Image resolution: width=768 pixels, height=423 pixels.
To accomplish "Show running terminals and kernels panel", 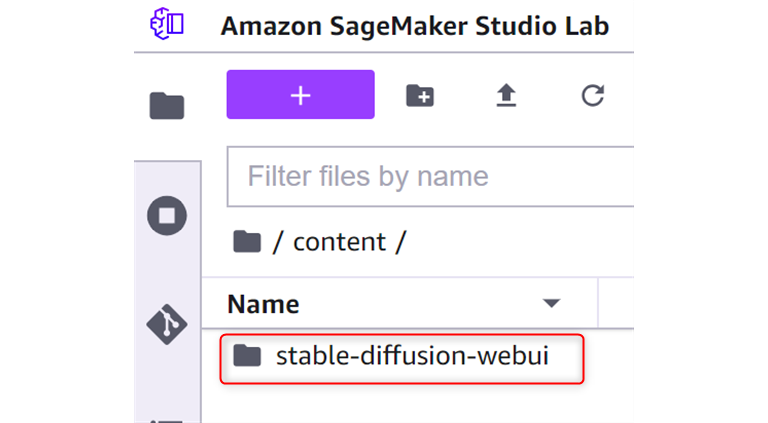I will [167, 215].
